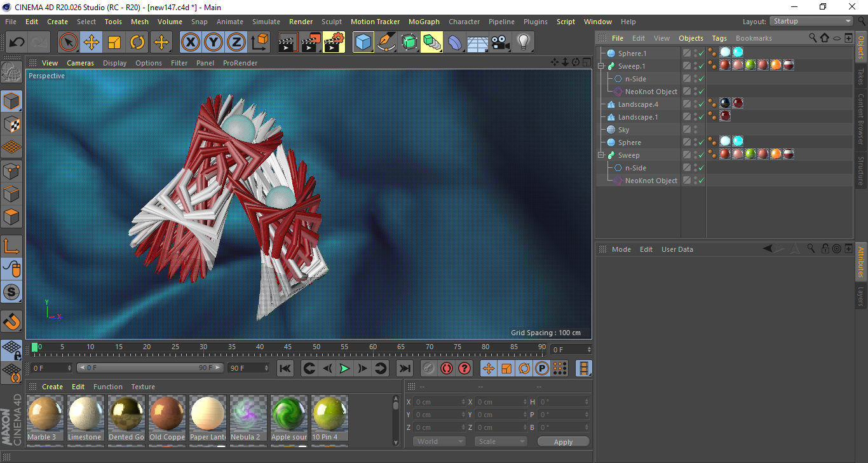Click Make Editable icon in left palette

[x=11, y=73]
